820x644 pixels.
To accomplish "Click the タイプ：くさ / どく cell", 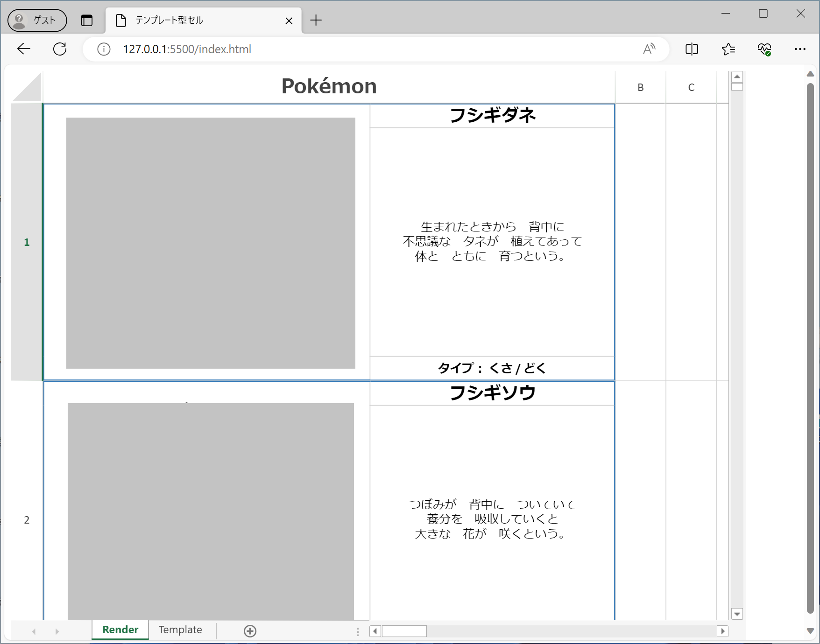I will [x=492, y=368].
